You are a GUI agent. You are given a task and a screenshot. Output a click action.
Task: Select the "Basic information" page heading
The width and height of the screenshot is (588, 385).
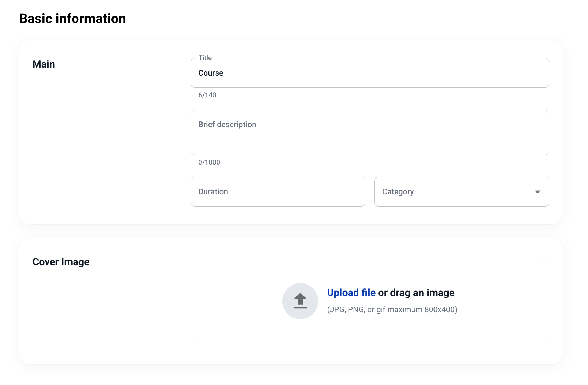tap(73, 19)
